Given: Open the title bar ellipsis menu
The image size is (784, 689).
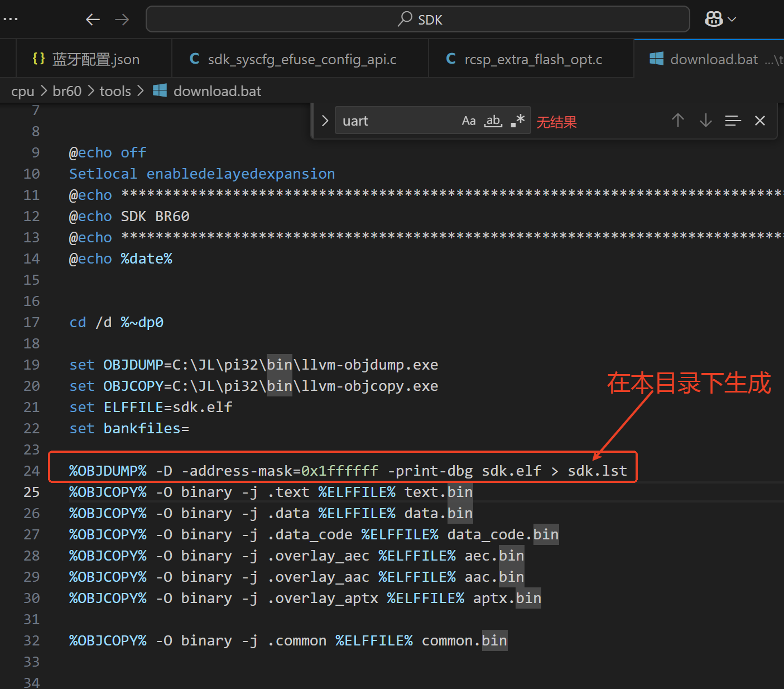Looking at the screenshot, I should tap(11, 19).
